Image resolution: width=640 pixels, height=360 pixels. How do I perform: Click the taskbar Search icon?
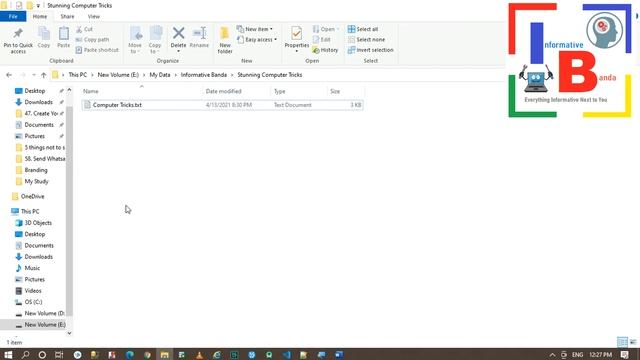(x=25, y=354)
